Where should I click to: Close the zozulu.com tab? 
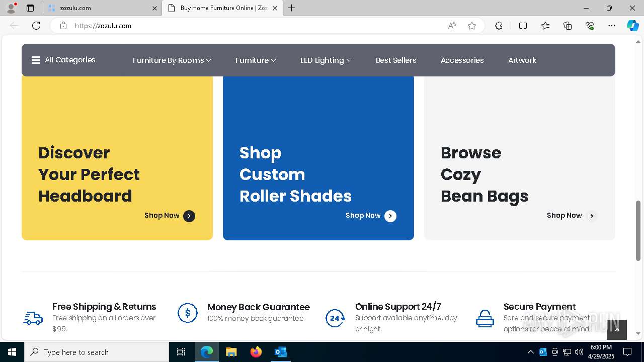[x=154, y=8]
